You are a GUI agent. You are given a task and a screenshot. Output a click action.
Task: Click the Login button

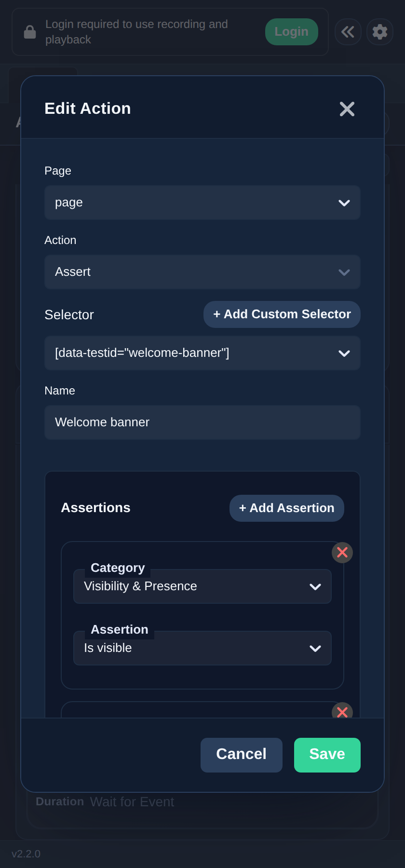tap(292, 32)
